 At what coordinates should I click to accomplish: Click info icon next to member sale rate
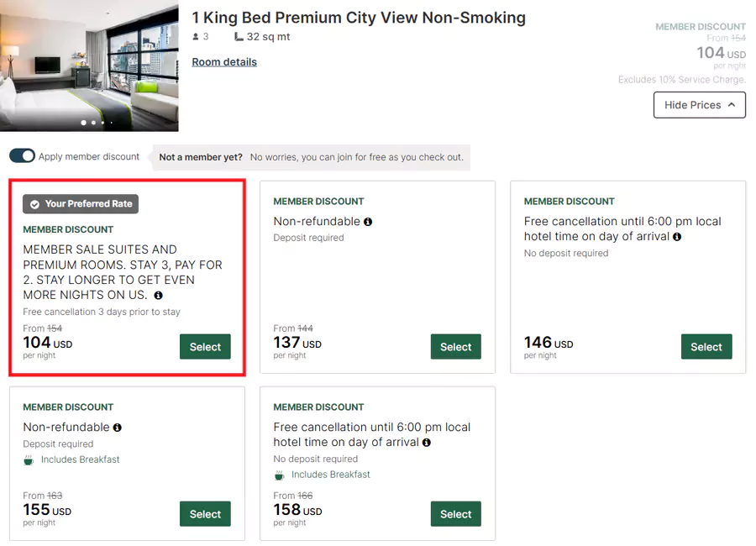point(159,296)
